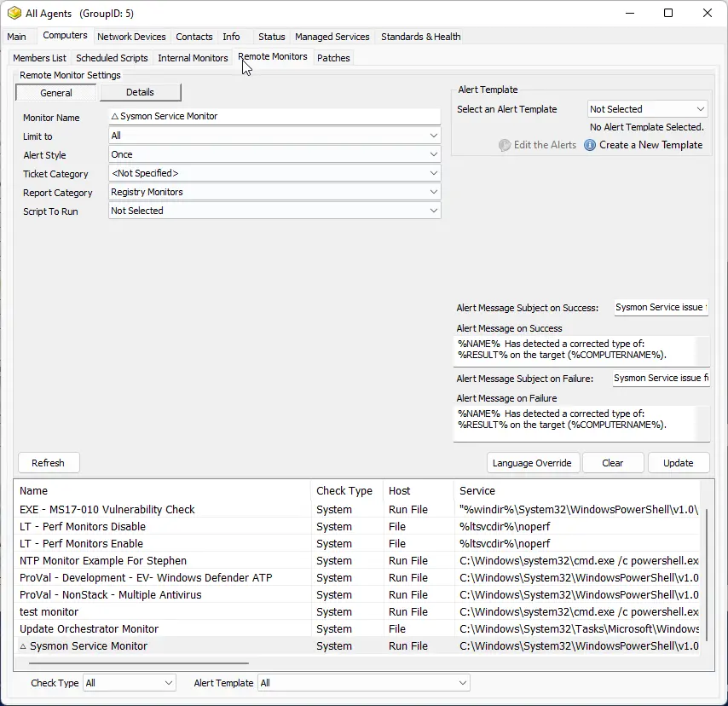Sort by the Check Type column header
The image size is (728, 706).
tap(347, 491)
